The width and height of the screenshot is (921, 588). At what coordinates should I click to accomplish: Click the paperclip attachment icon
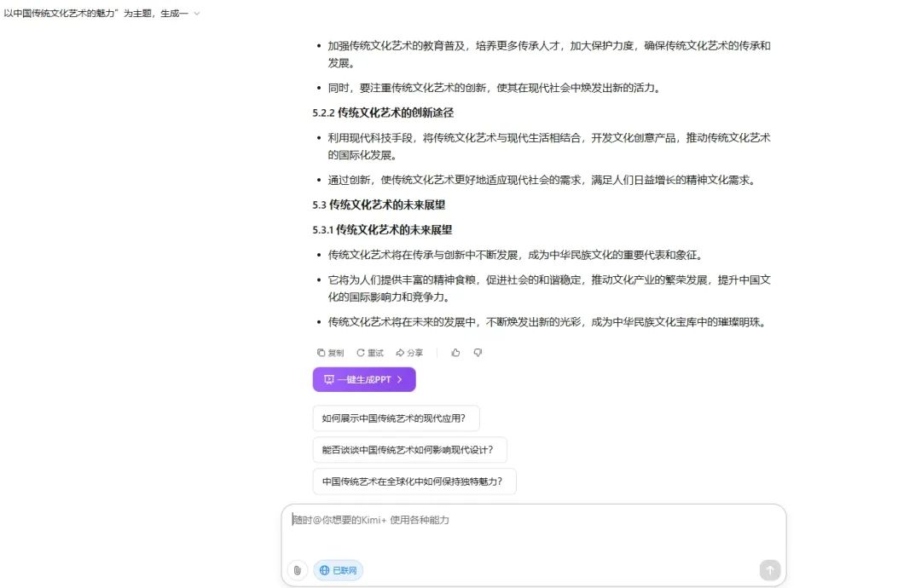297,570
